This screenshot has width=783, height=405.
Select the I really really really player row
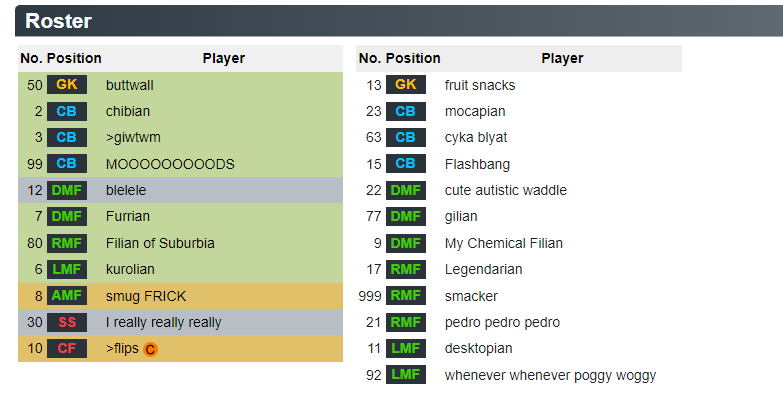tap(180, 322)
